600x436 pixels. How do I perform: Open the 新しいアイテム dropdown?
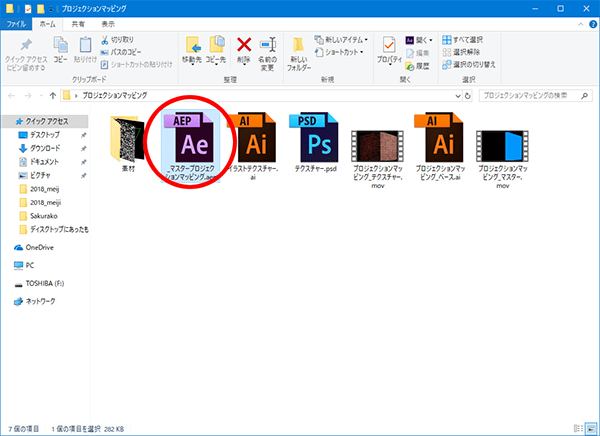click(343, 40)
